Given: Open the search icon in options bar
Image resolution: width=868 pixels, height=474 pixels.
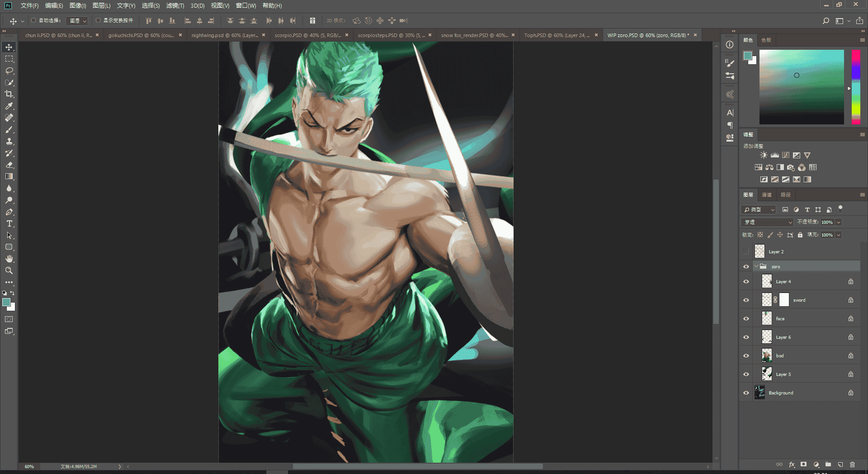Looking at the screenshot, I should click(x=826, y=21).
